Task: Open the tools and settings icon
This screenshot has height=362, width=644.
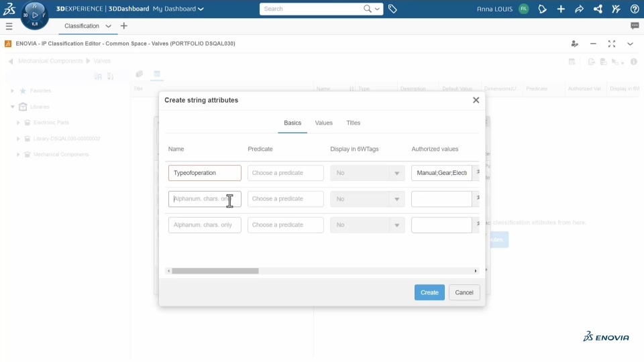Action: [616, 9]
